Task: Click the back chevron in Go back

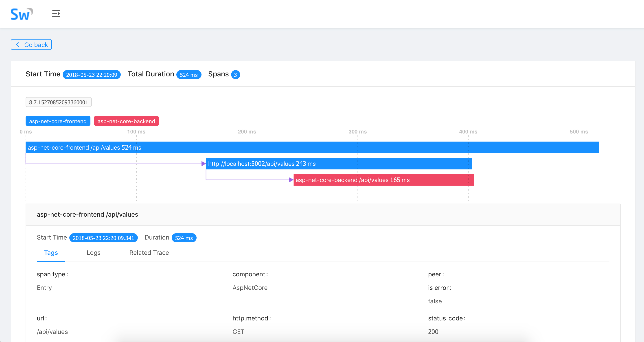Action: [x=17, y=44]
